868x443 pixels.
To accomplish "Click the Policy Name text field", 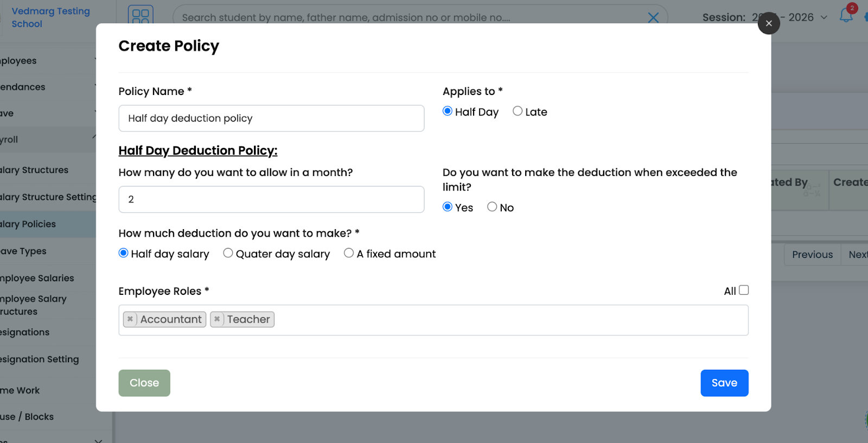I will click(271, 118).
